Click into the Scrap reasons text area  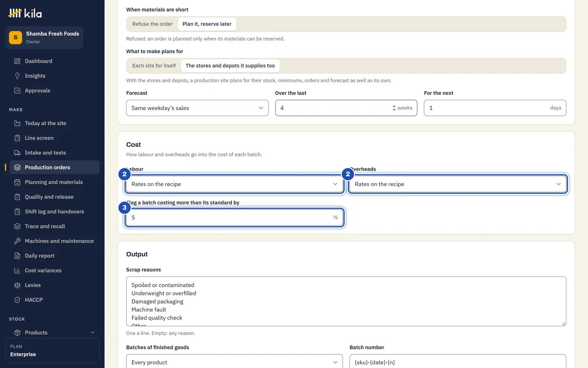click(x=346, y=301)
